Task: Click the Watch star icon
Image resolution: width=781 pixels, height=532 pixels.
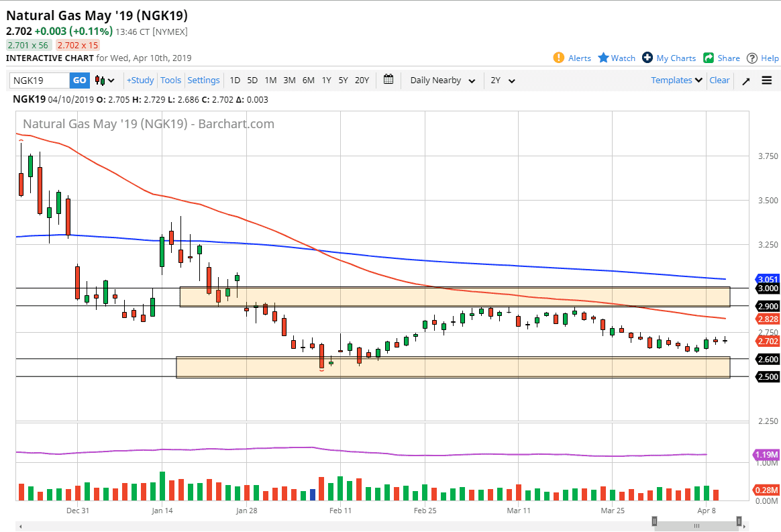Action: (x=603, y=58)
